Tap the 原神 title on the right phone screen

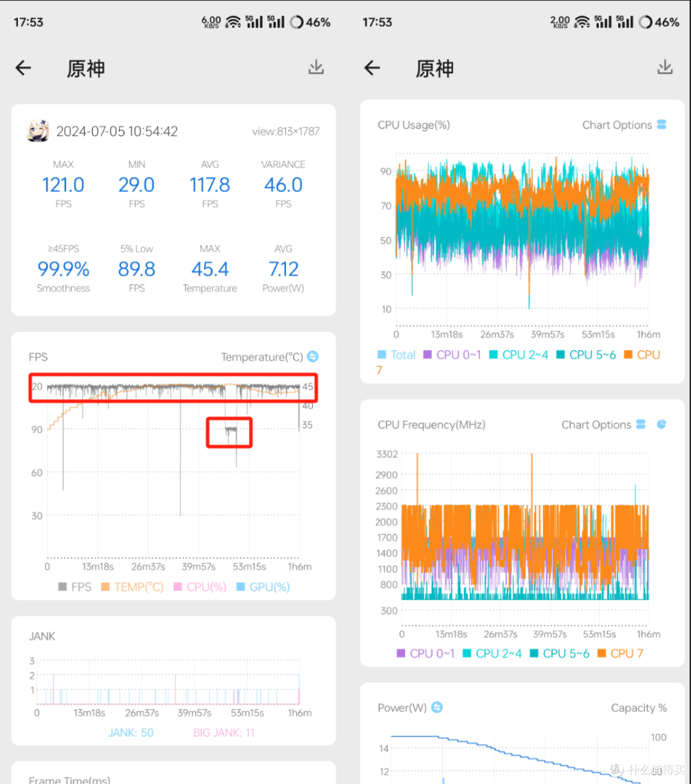click(434, 68)
